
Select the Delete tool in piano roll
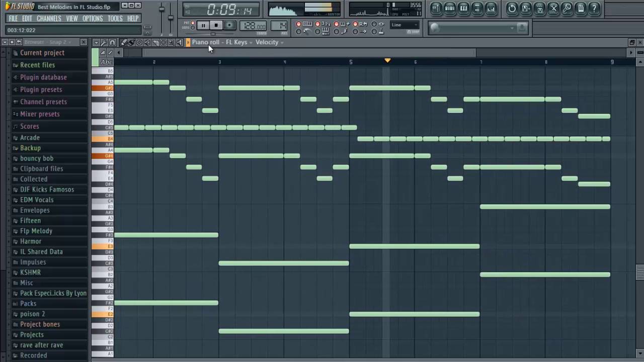tap(139, 43)
